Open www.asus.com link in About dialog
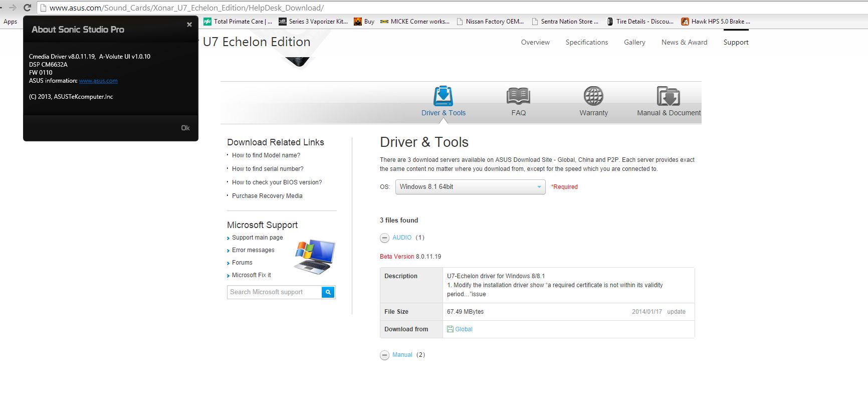 tap(98, 81)
